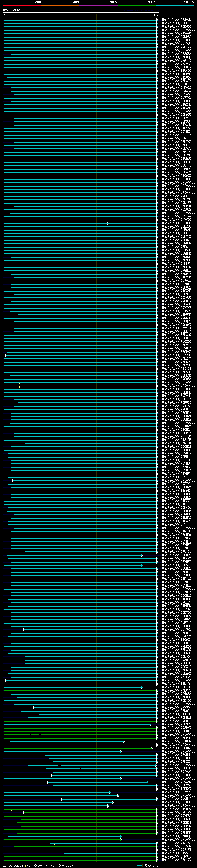Select hit label UniRef100_Q70MM4
Image resolution: width=197 pixels, height=868 pixels.
[177, 755]
